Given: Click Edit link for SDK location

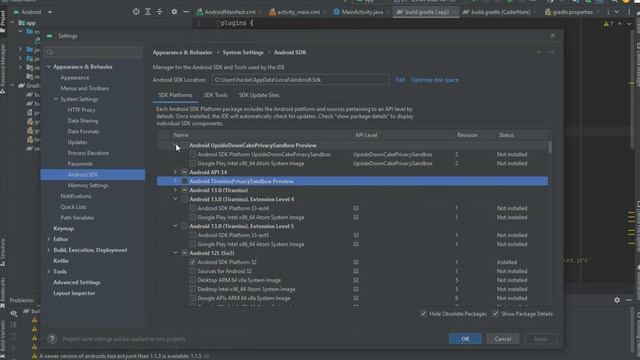Looking at the screenshot, I should click(x=400, y=80).
